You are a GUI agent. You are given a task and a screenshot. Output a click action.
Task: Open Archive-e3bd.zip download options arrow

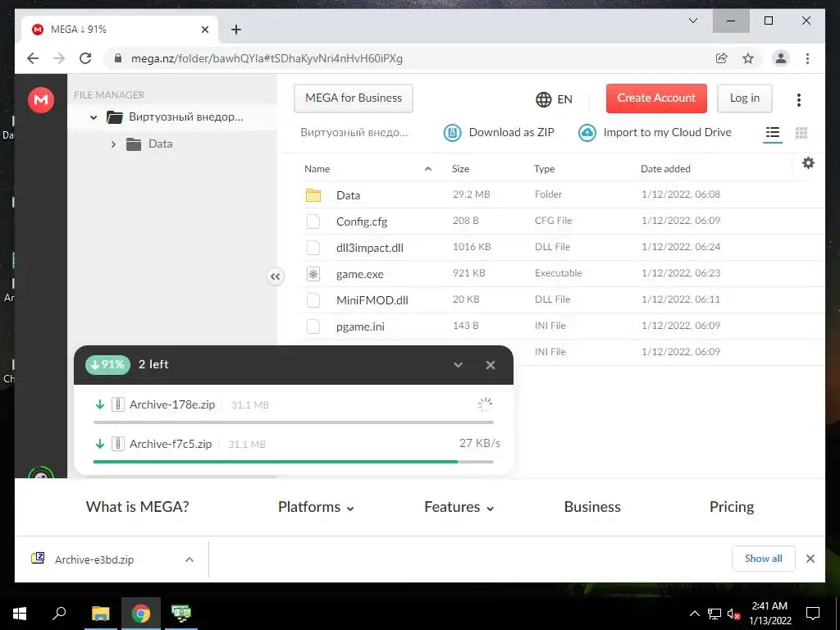point(189,559)
